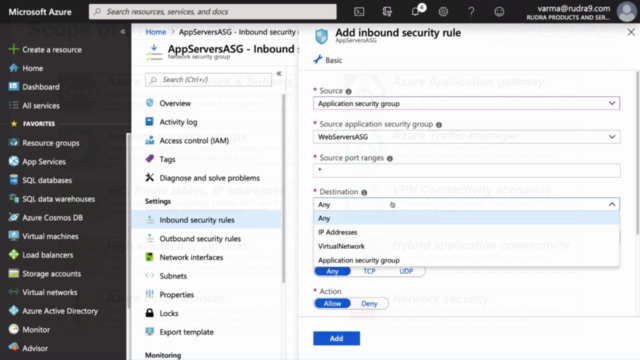Click the Monitor icon in sidebar

pos(13,329)
